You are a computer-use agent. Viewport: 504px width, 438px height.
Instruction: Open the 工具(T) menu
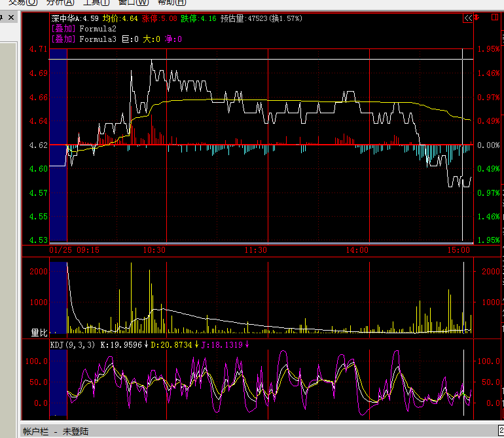96,3
